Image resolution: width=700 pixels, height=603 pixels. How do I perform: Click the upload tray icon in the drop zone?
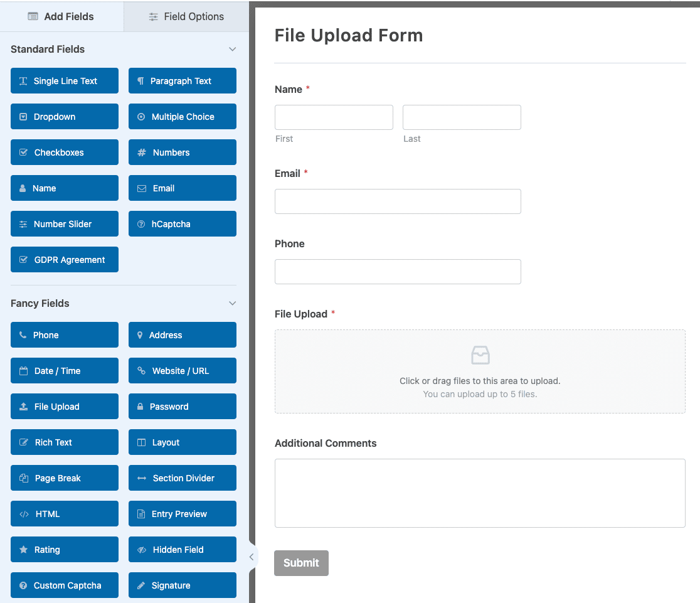(480, 355)
